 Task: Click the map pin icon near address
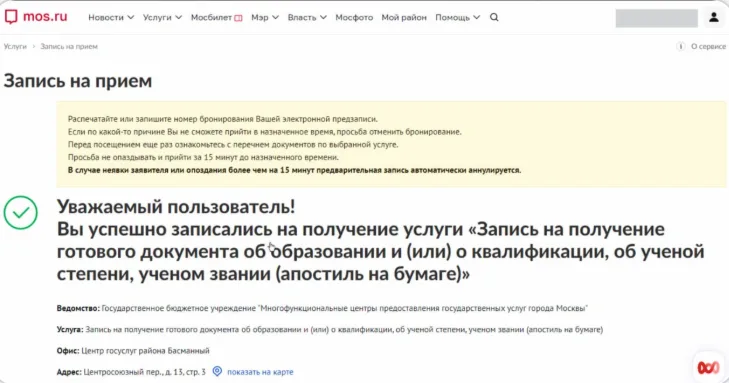pyautogui.click(x=217, y=371)
